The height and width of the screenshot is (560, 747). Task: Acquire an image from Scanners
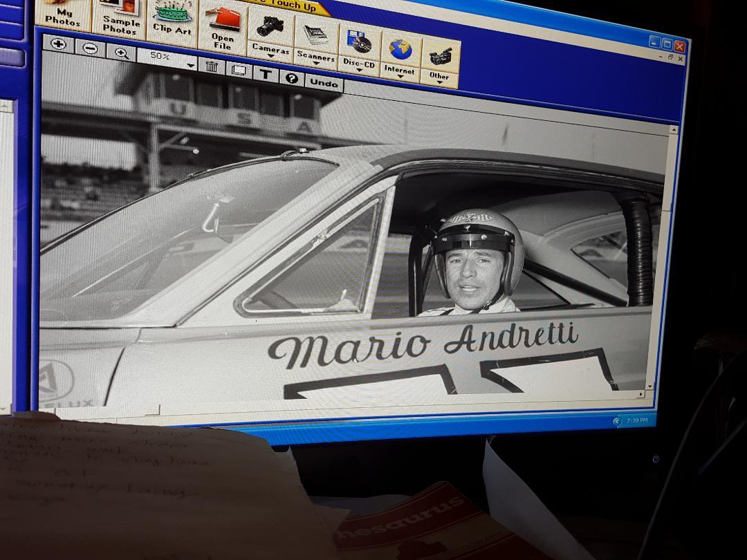(x=316, y=42)
